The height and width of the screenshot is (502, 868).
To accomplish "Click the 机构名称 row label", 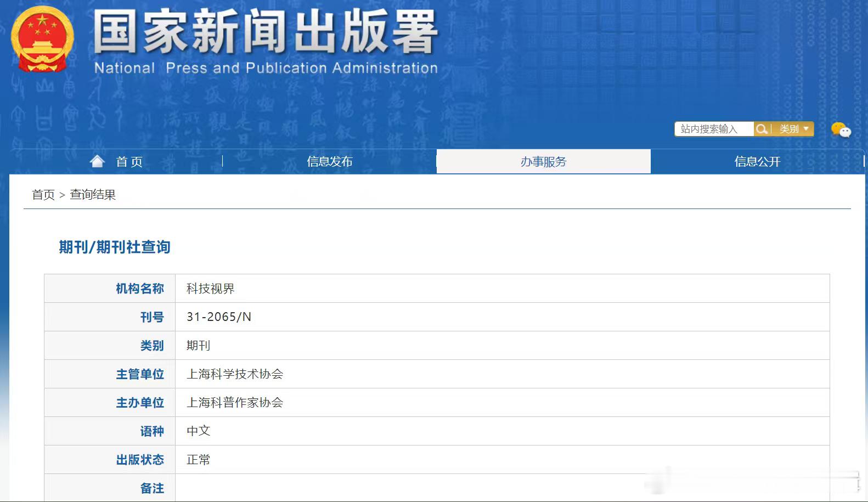I will 140,289.
